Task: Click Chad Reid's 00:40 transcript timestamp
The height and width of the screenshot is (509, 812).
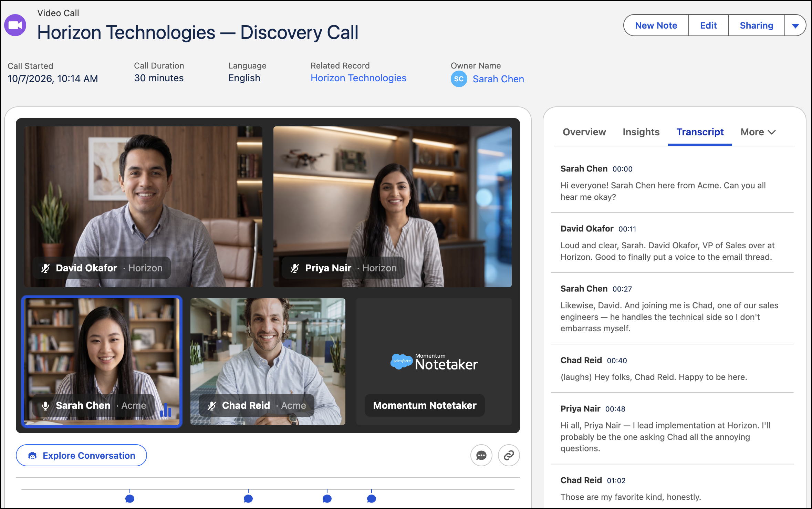Action: [617, 361]
